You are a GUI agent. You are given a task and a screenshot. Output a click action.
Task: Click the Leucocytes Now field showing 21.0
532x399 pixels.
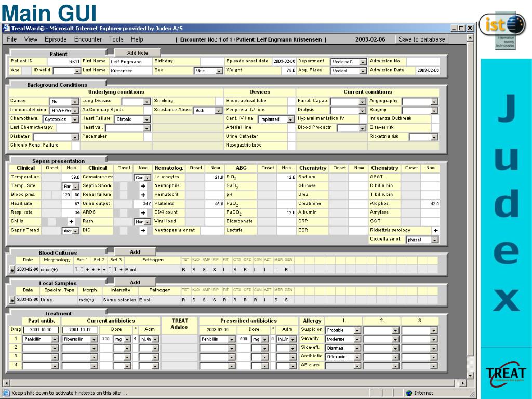point(215,177)
